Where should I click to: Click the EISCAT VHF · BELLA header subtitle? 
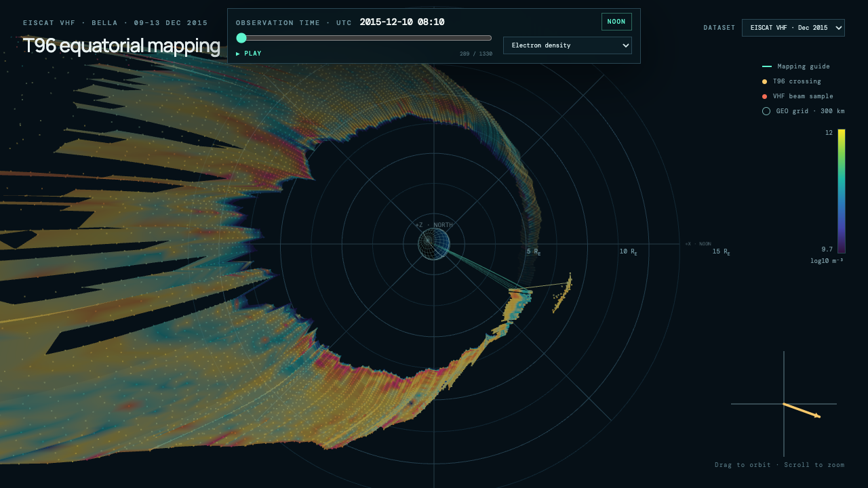115,23
